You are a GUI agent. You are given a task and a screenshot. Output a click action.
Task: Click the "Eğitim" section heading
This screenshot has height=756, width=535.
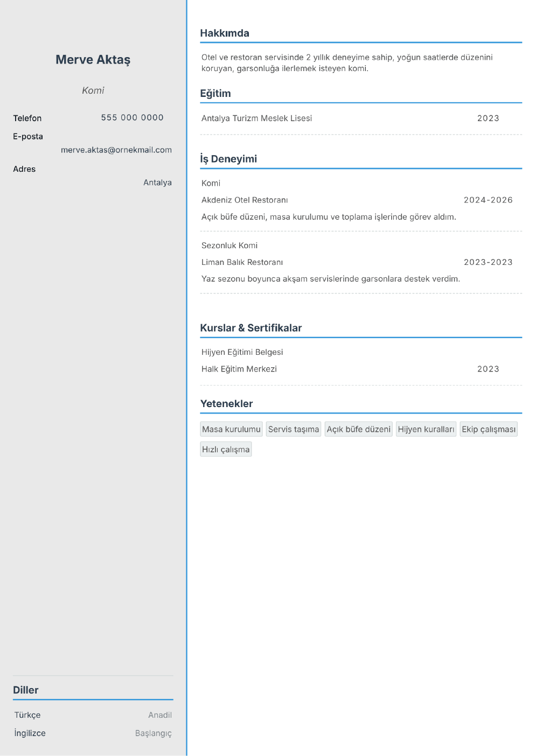pos(216,94)
